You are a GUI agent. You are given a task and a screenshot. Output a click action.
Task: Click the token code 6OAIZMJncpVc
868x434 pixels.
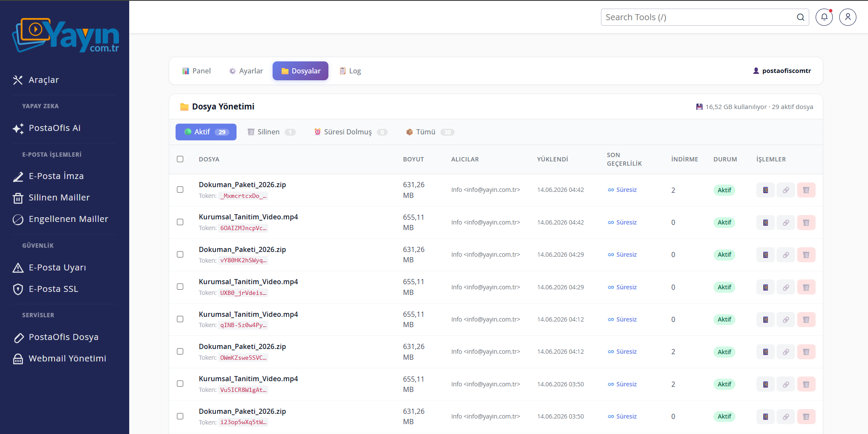coord(243,228)
